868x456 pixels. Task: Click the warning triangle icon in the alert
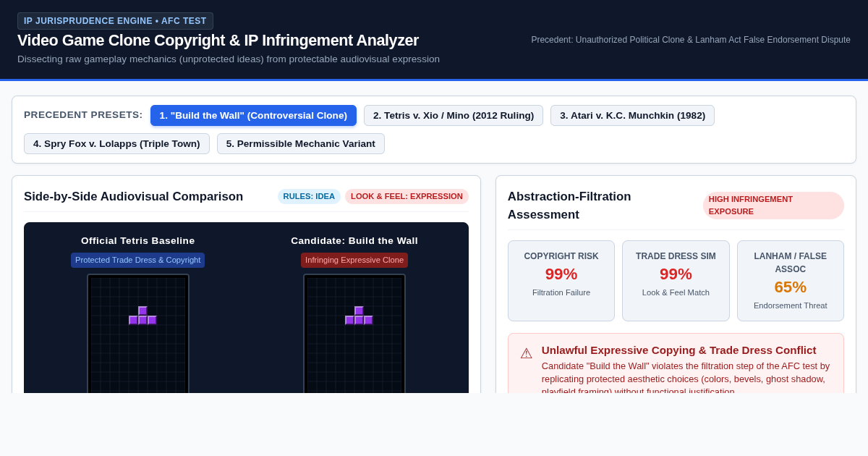526,354
